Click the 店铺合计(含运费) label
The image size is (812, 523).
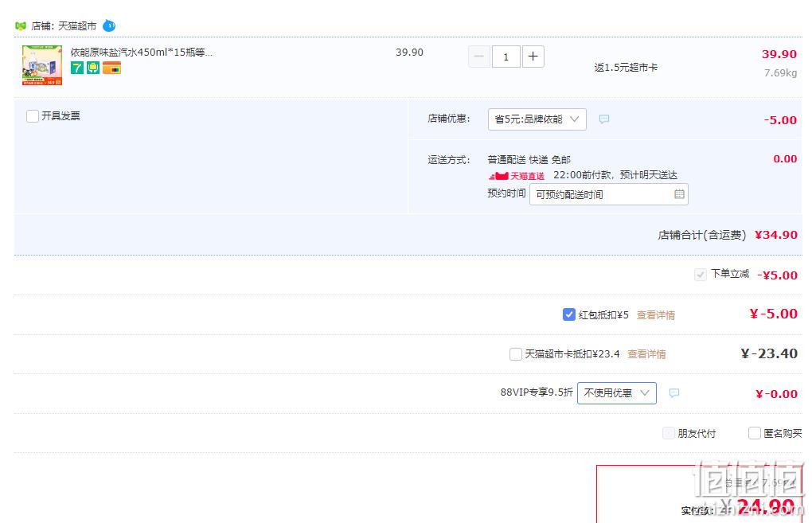702,235
